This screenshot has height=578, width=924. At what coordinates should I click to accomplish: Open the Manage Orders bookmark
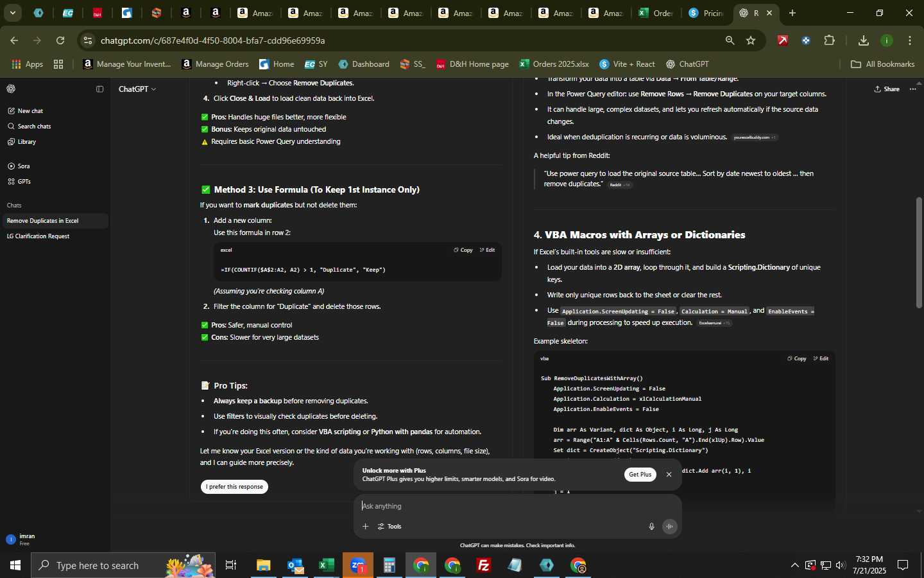pos(216,64)
